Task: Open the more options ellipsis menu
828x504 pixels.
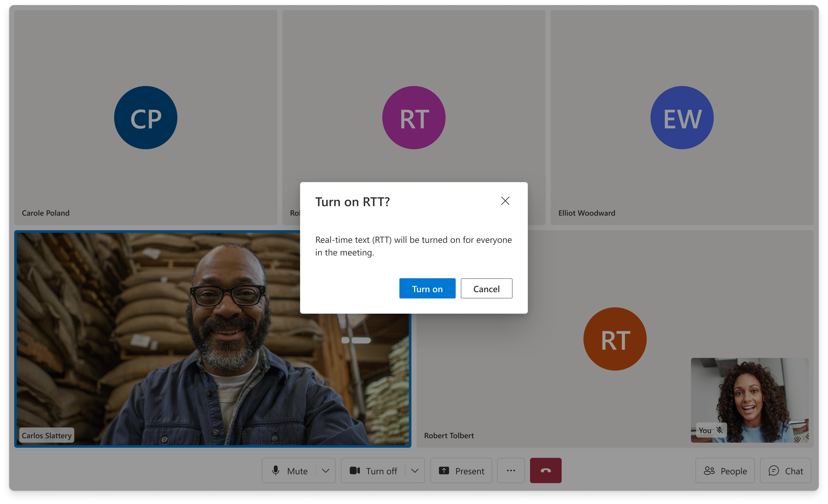Action: [x=511, y=471]
